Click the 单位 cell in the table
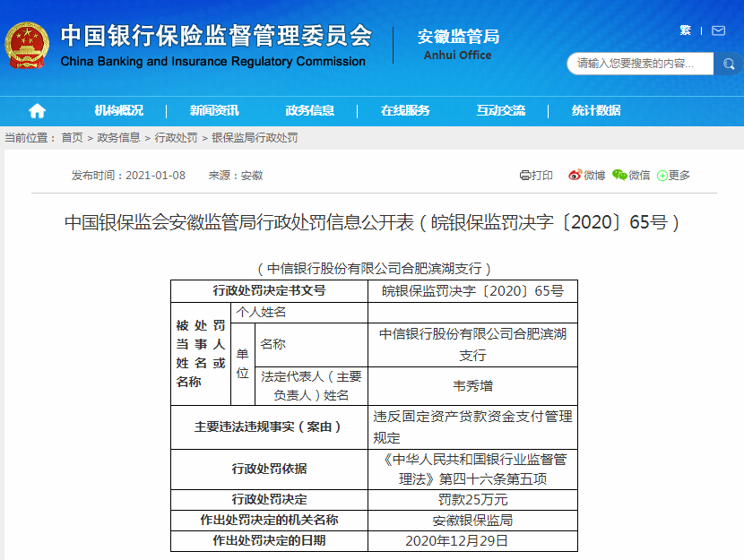Screen dimensions: 744x560 point(243,364)
